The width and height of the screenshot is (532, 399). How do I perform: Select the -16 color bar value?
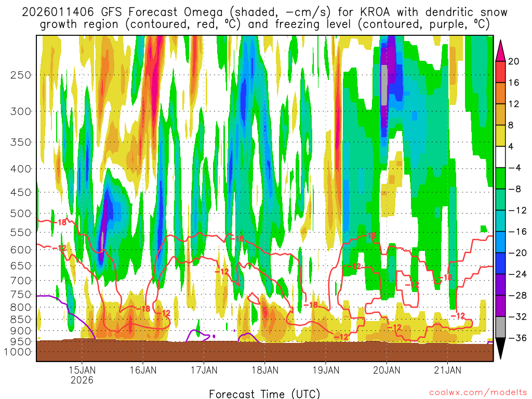[x=517, y=232]
